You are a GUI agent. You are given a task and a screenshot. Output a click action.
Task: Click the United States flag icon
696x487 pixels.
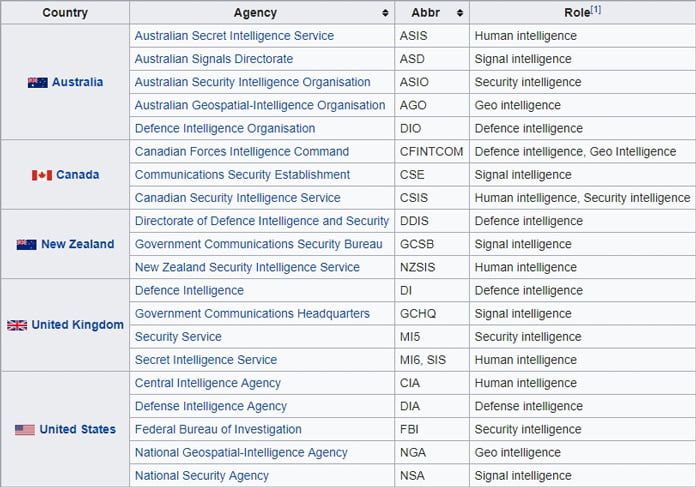coord(25,430)
